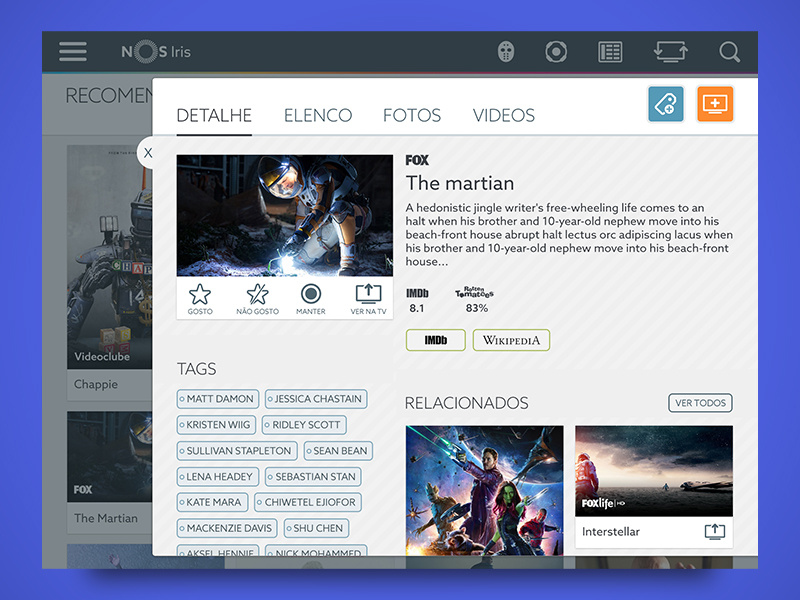
Task: Open search with the magnifier icon
Action: [730, 52]
